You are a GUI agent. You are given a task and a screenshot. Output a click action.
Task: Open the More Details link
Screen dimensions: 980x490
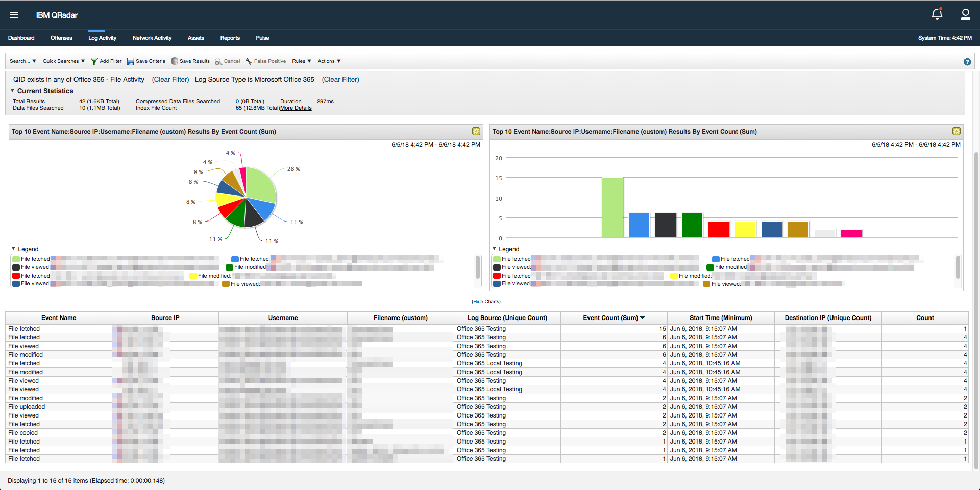click(x=296, y=108)
